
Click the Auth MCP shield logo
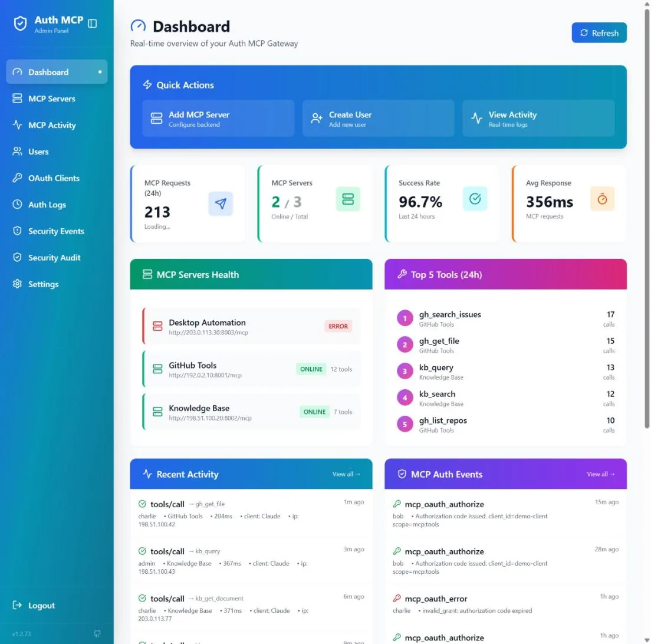tap(20, 24)
